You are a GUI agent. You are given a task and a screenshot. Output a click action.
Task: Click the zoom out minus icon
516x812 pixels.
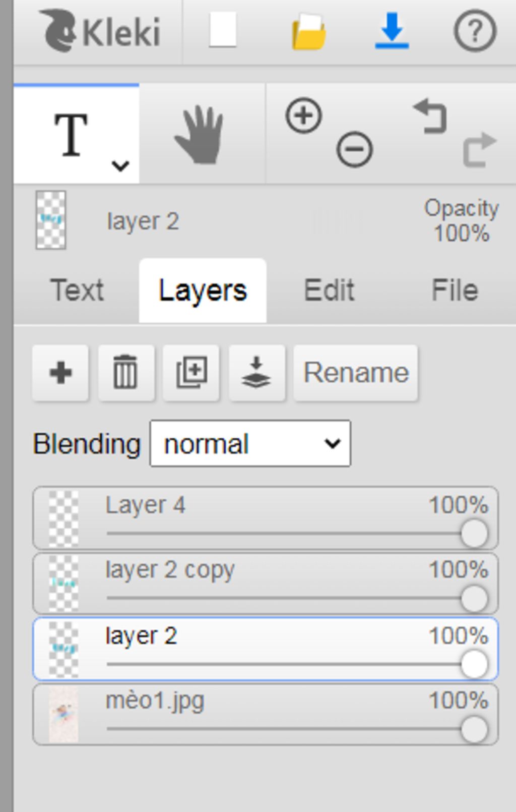click(354, 149)
